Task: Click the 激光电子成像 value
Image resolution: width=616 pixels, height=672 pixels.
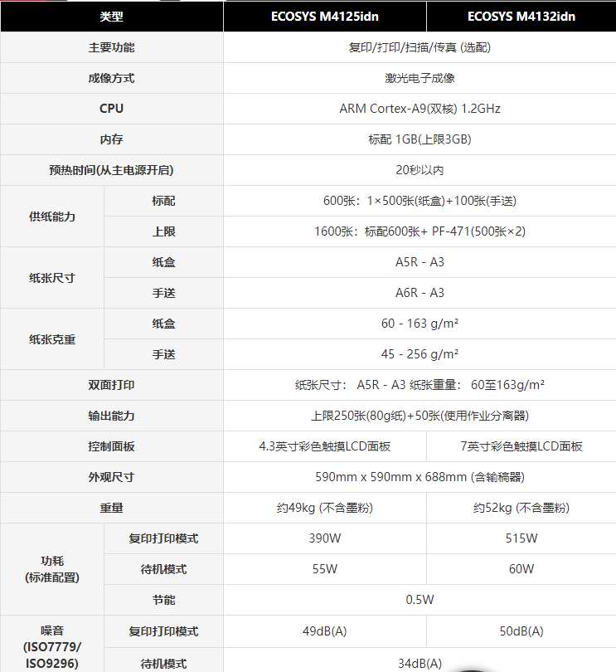Action: click(x=420, y=78)
